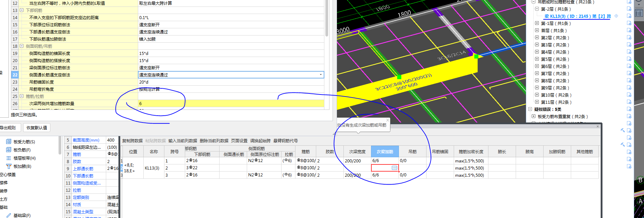Click 复制跨数据 menu item
This screenshot has height=218, width=644.
coord(132,141)
